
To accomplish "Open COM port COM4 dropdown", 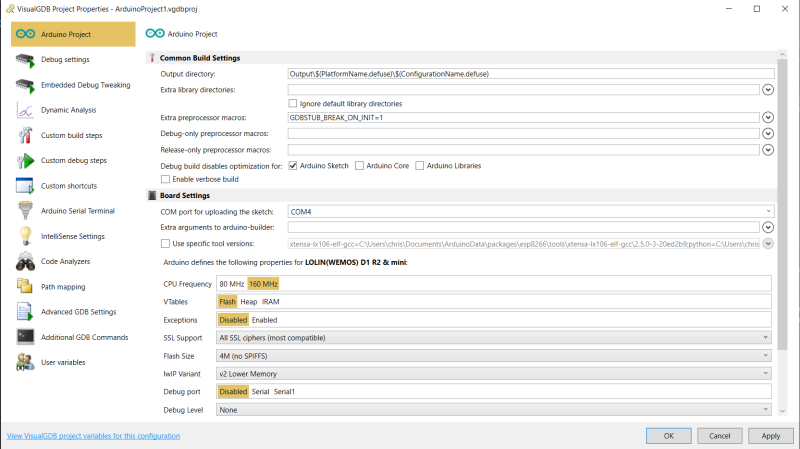I will 531,212.
